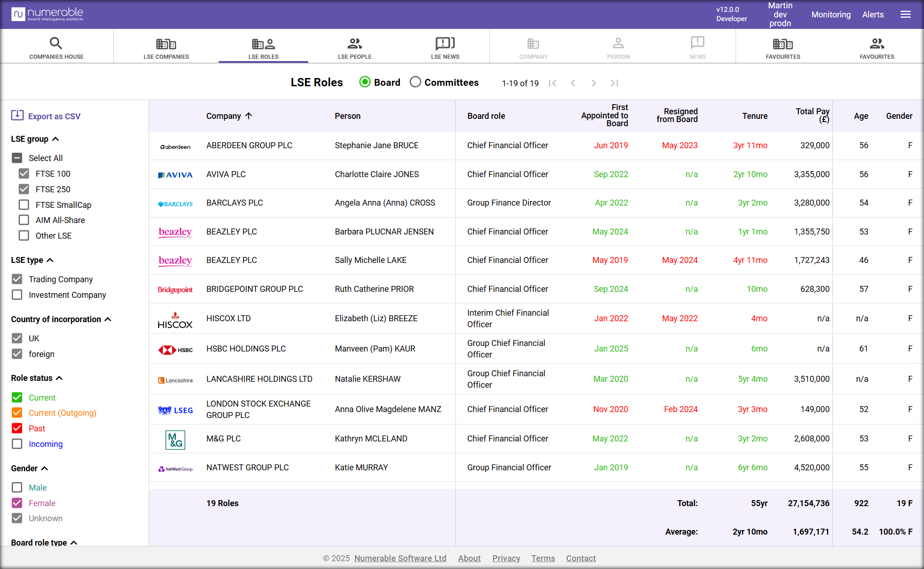The image size is (924, 569).
Task: Click the Martin dev prodn user label
Action: 780,14
